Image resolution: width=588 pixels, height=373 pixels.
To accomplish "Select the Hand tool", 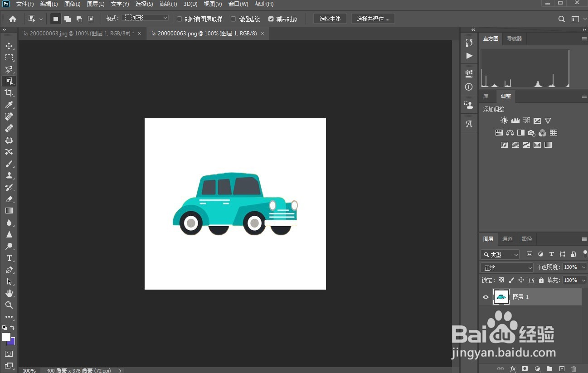I will pyautogui.click(x=9, y=293).
